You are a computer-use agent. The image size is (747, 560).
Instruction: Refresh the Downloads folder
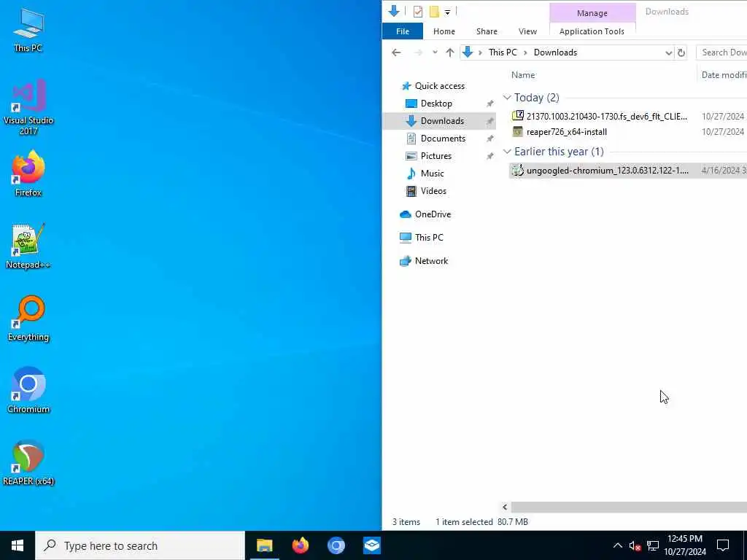pyautogui.click(x=681, y=52)
